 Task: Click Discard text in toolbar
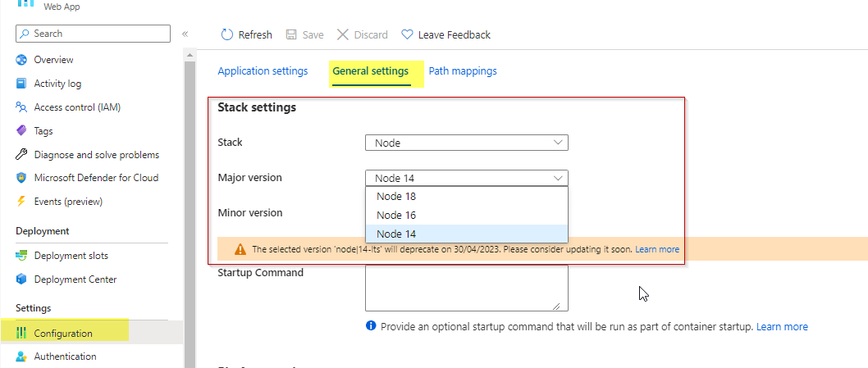pos(371,35)
